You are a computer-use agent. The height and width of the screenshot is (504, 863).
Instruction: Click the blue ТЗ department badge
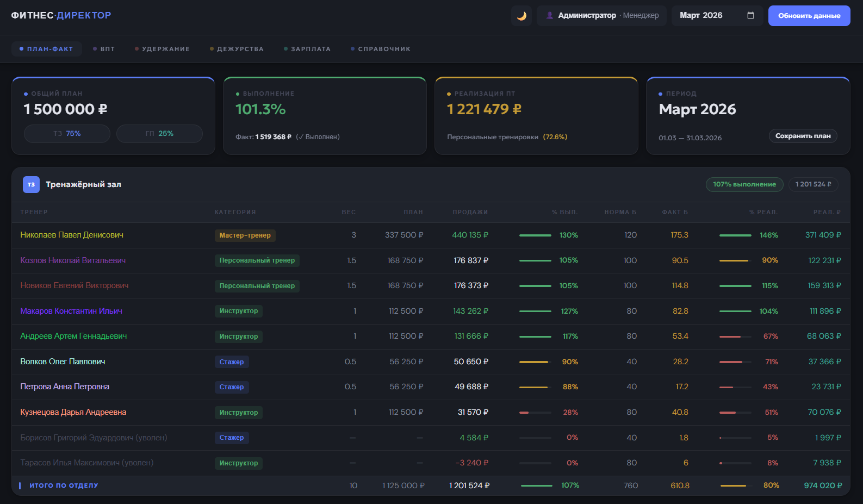pyautogui.click(x=31, y=184)
